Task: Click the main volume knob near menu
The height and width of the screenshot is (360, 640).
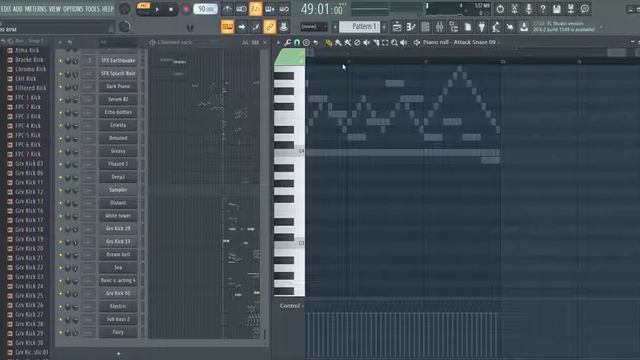Action: pos(124,9)
